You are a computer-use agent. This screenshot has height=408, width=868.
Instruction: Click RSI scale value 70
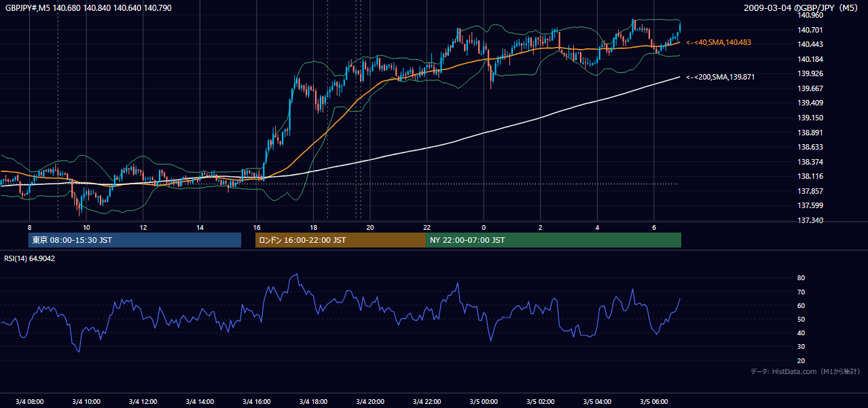(801, 292)
